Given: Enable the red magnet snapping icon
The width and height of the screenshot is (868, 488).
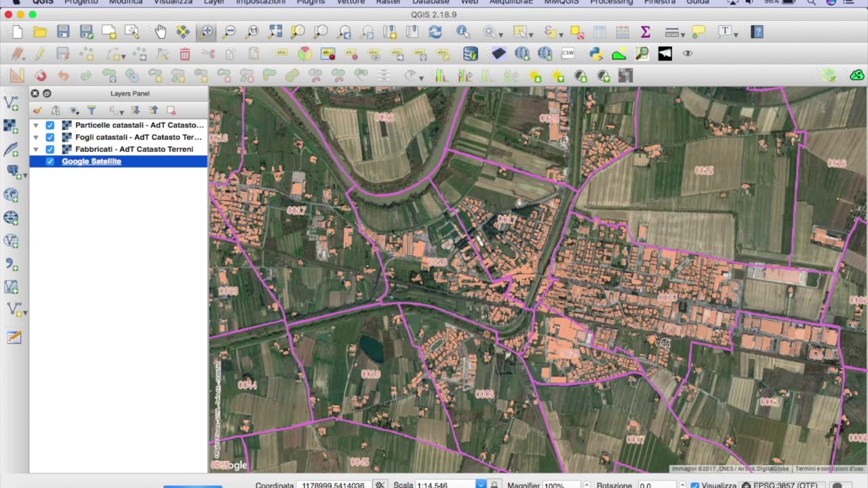Looking at the screenshot, I should tap(41, 76).
